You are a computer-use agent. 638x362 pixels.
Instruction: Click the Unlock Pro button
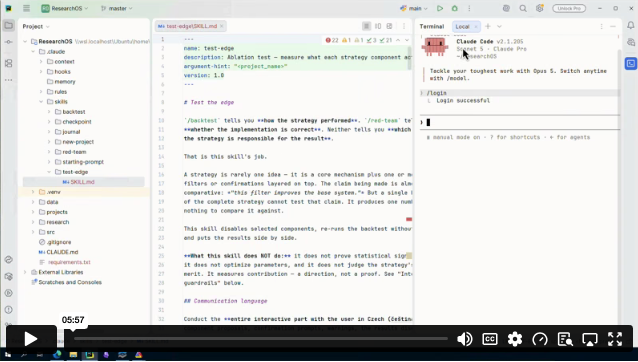[569, 8]
